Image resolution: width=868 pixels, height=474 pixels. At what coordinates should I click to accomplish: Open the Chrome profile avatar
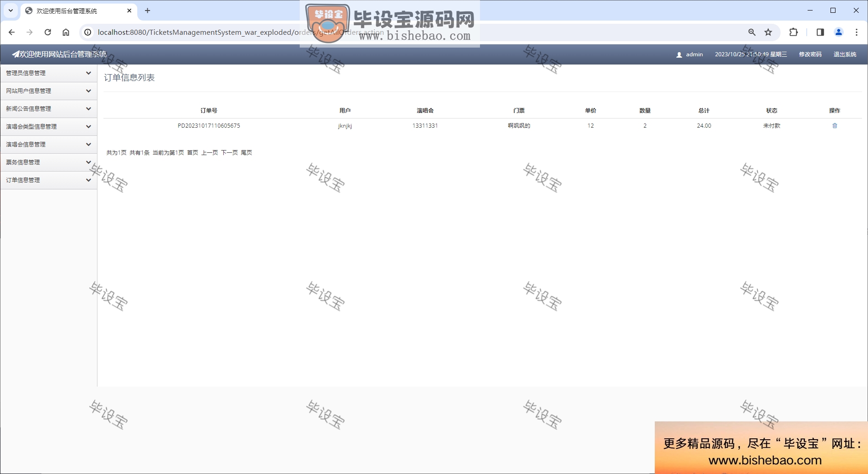coord(839,32)
